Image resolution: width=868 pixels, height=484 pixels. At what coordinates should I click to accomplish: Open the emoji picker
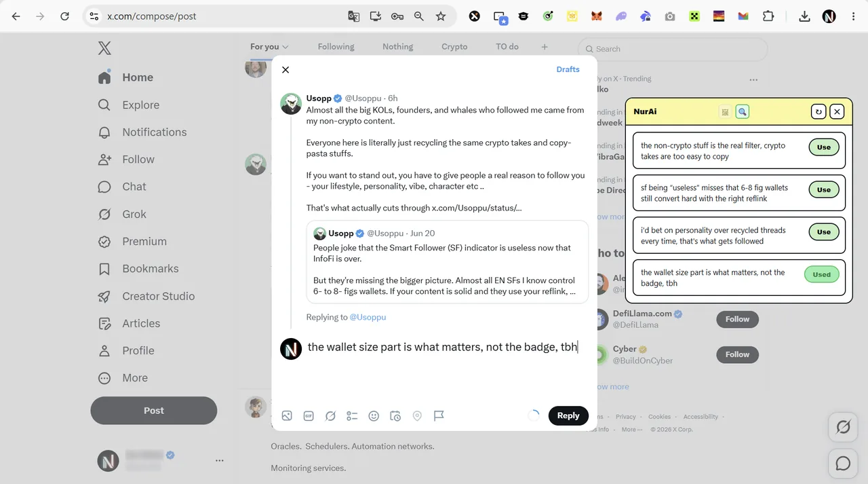pos(374,416)
